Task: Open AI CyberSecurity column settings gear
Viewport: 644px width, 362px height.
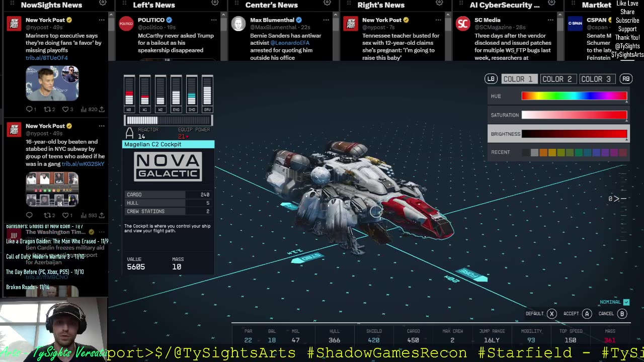Action: pos(551,3)
